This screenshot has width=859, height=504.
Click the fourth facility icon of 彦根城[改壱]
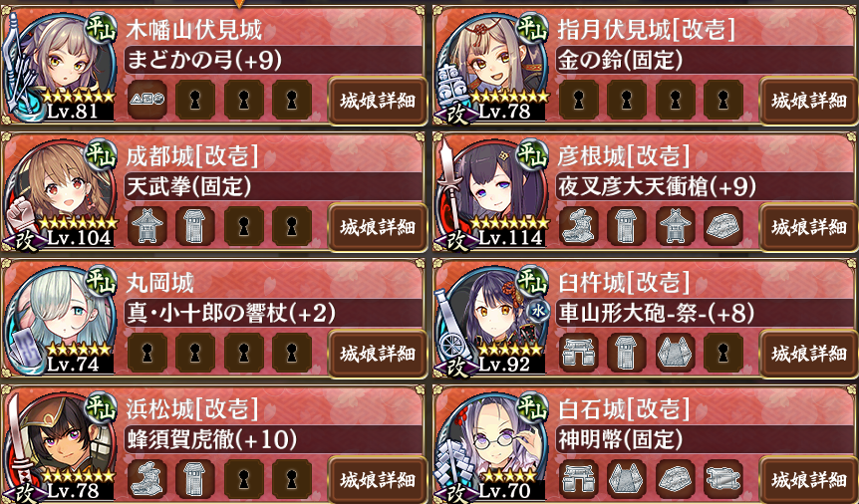pos(723,226)
